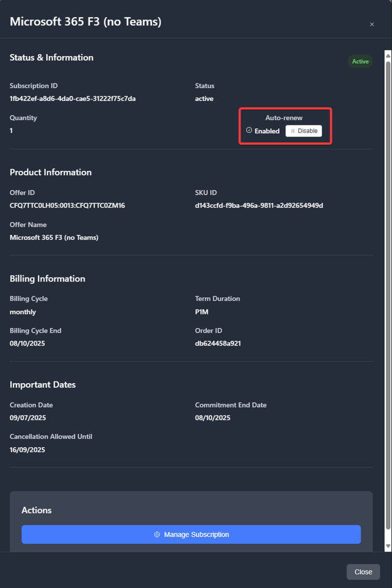392x588 pixels.
Task: Click the vertical scrollbar thumb
Action: [388, 284]
